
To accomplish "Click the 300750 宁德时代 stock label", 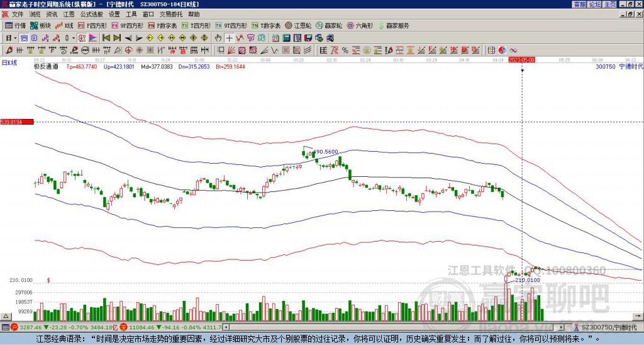I will point(619,66).
